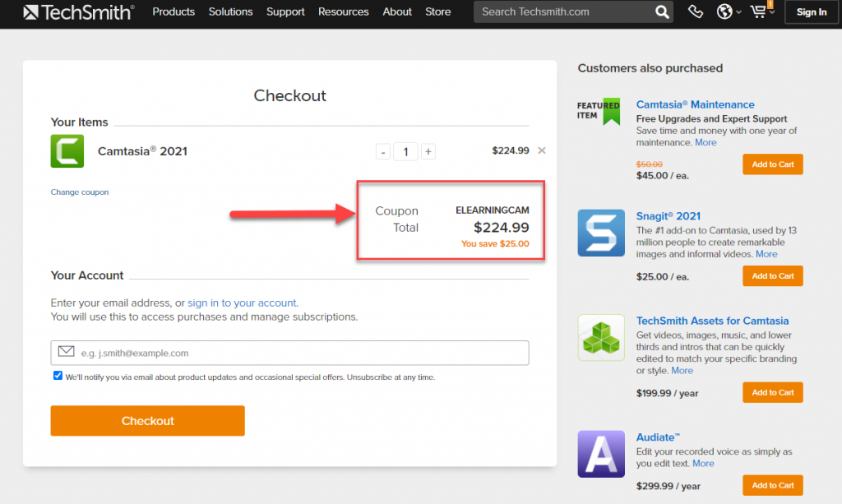Add TechSmith Assets for Camtasia to cart
This screenshot has height=504, width=842.
point(773,392)
